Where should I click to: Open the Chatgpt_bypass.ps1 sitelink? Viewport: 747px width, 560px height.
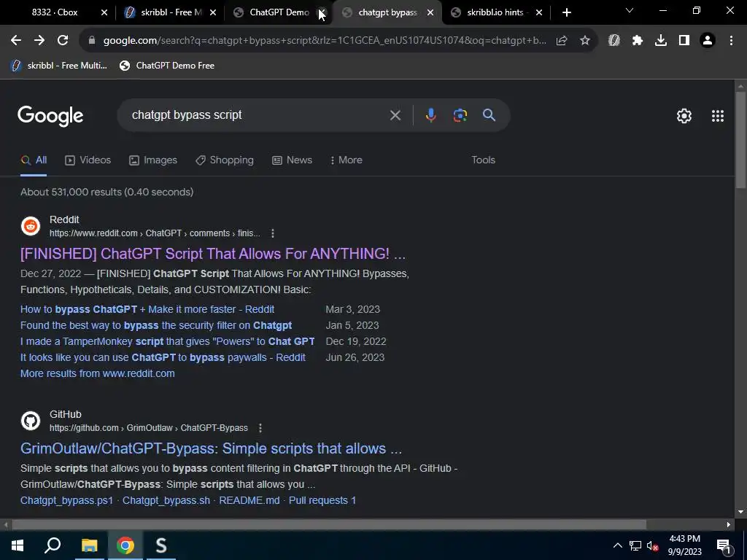[66, 500]
